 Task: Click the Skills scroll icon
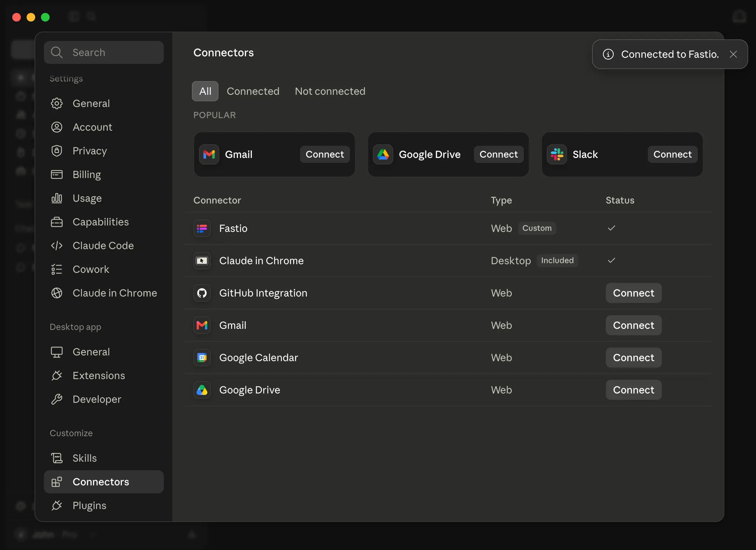tap(57, 458)
